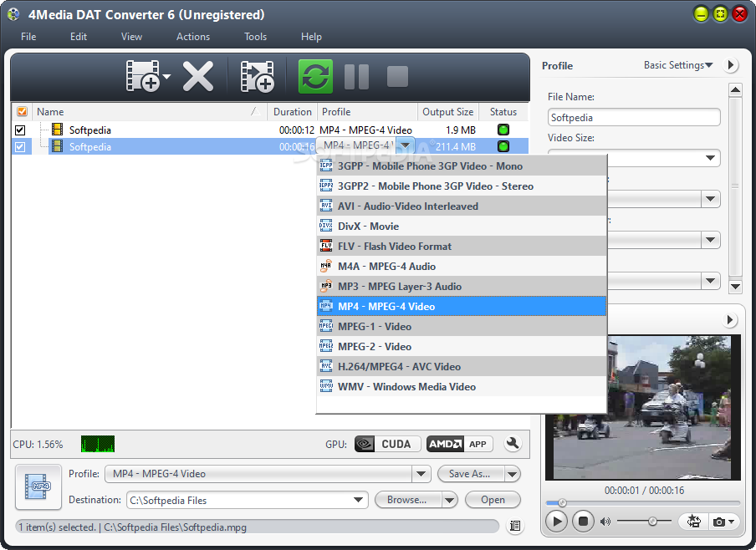
Task: Open the snapshot camera dropdown arrow
Action: pos(732,522)
